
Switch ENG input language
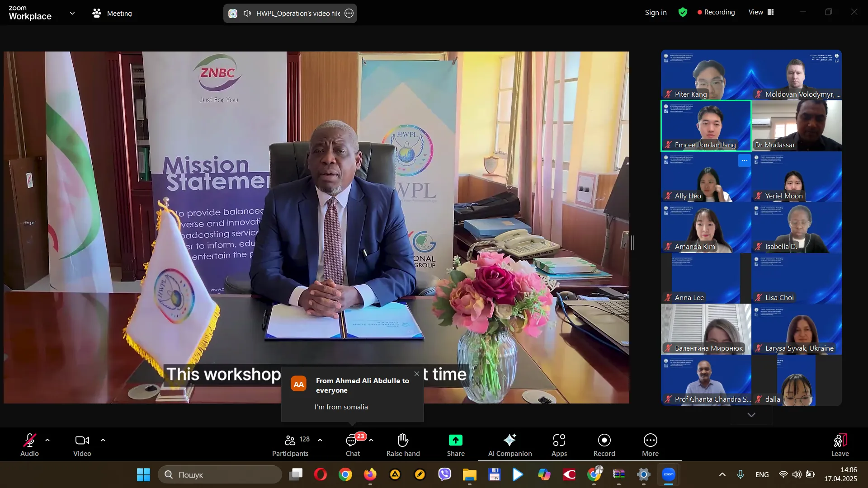pyautogui.click(x=762, y=474)
